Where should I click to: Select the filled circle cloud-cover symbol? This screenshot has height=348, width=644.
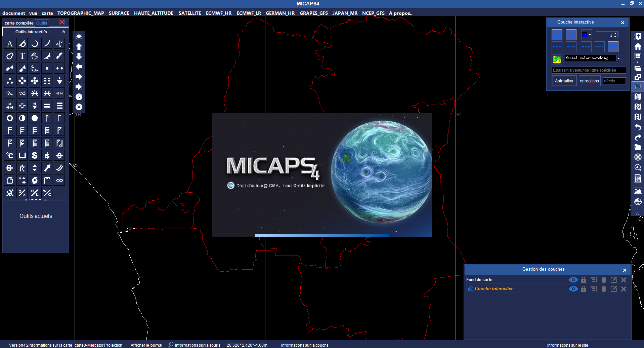coord(35,118)
